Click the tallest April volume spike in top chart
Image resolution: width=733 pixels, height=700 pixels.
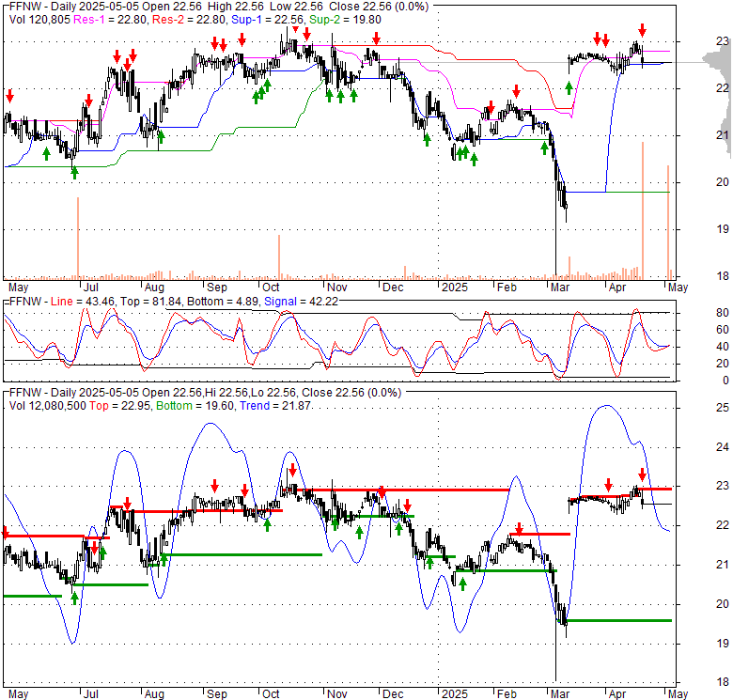pyautogui.click(x=643, y=210)
